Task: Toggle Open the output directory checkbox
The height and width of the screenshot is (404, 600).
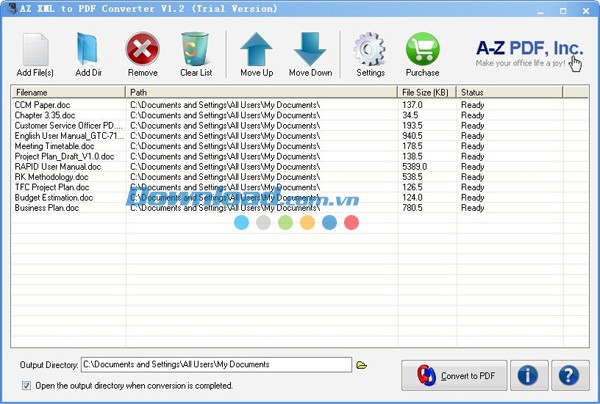Action: click(26, 385)
